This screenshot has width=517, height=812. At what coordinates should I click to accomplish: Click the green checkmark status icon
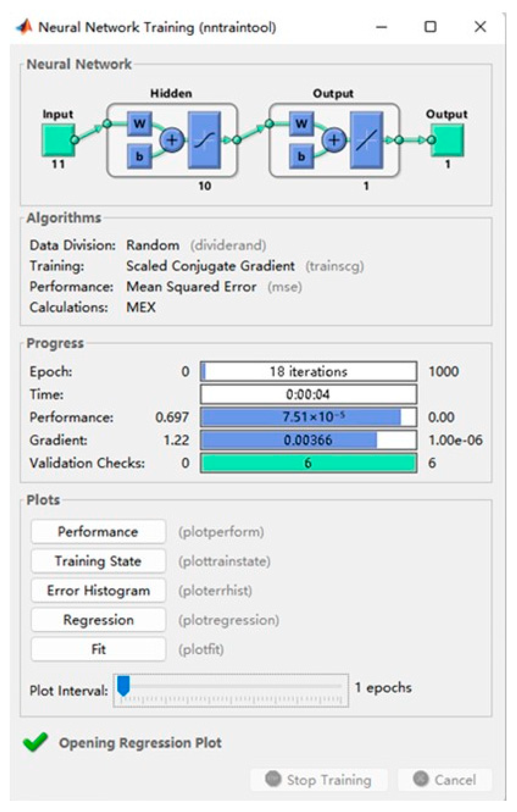coord(35,742)
